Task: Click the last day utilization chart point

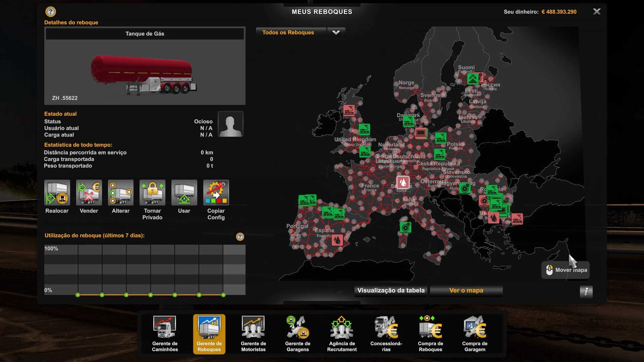Action: [x=223, y=295]
